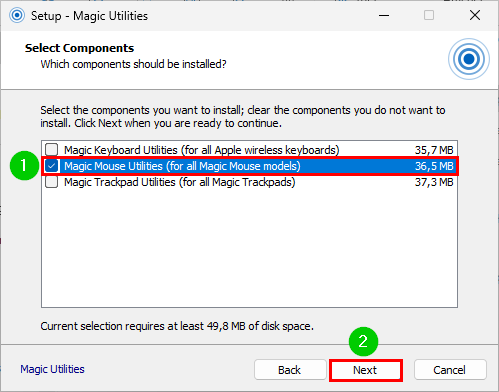
Task: Click the Select Components heading
Action: click(x=79, y=48)
